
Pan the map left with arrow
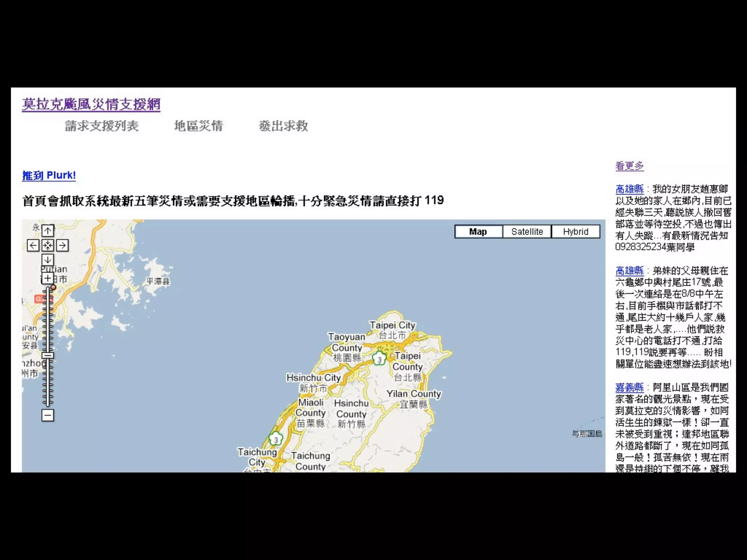pyautogui.click(x=33, y=245)
